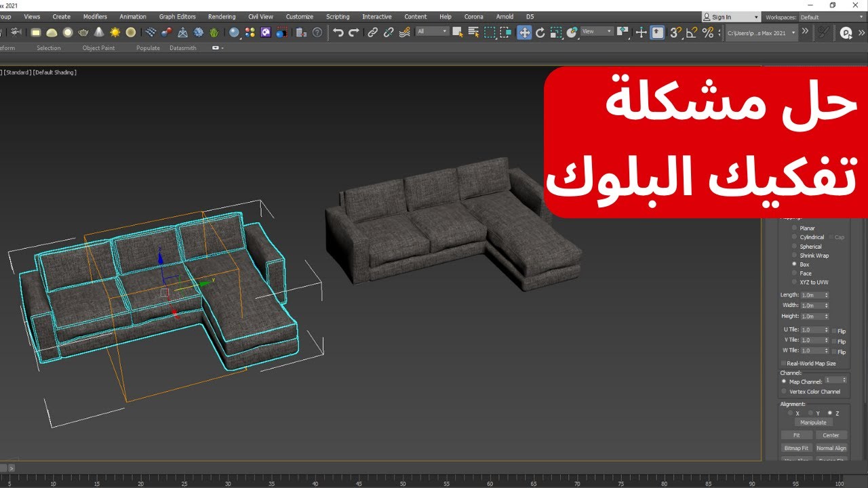The height and width of the screenshot is (488, 868).
Task: Select the Cylindrical mapping radio button
Action: 795,237
